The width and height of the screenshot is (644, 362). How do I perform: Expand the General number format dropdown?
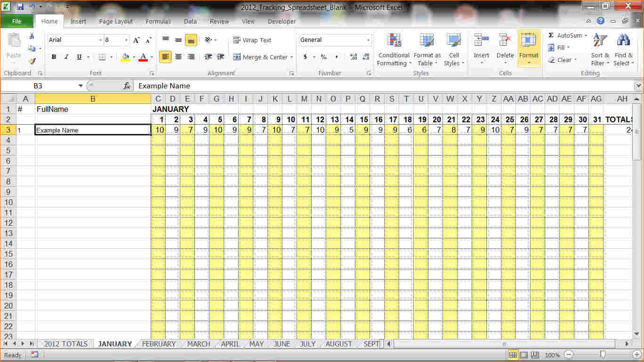tap(368, 40)
